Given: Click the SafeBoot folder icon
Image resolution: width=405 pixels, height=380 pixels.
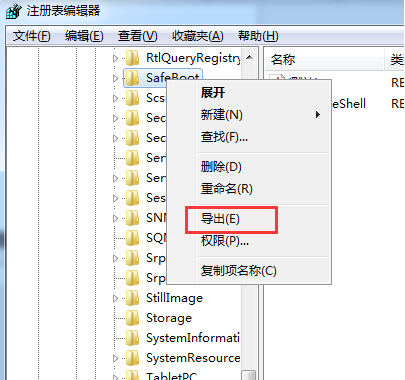Looking at the screenshot, I should pos(132,78).
